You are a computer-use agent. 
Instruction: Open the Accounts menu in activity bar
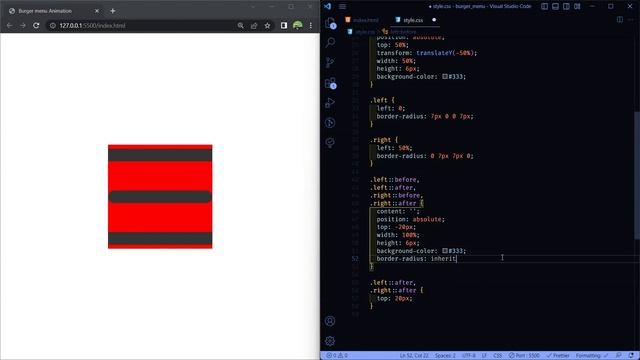(x=330, y=321)
